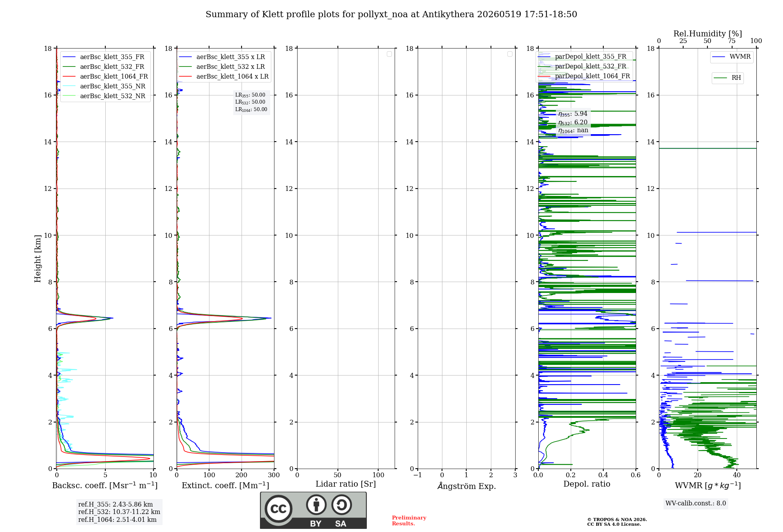783x532 pixels.
Task: Click the η532: 6.20 depolarization annotation
Action: click(573, 122)
